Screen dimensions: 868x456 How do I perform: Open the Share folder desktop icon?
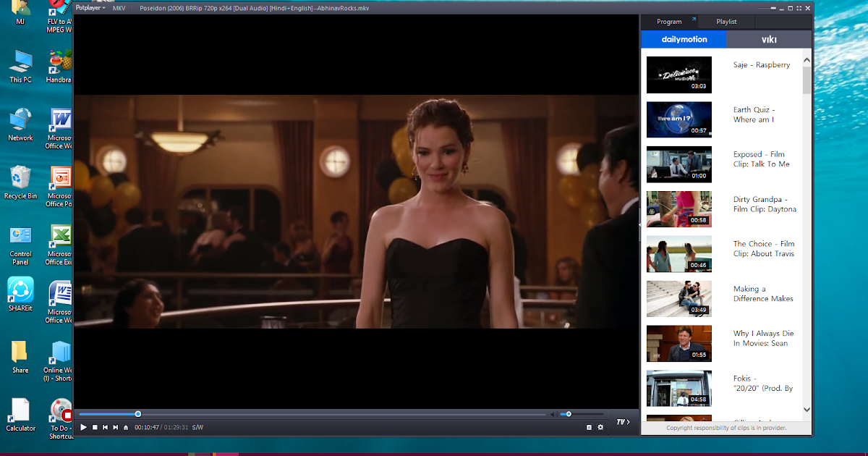click(x=20, y=357)
